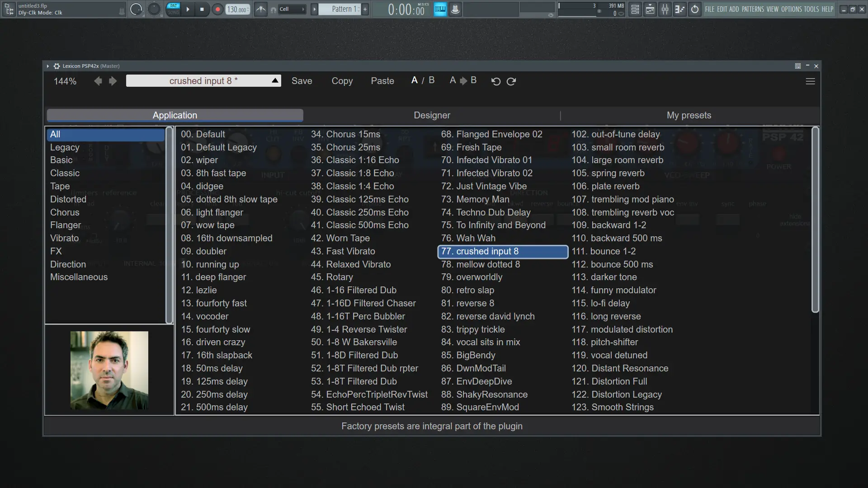This screenshot has width=868, height=488.
Task: Go to next preset arrow
Action: coord(113,81)
